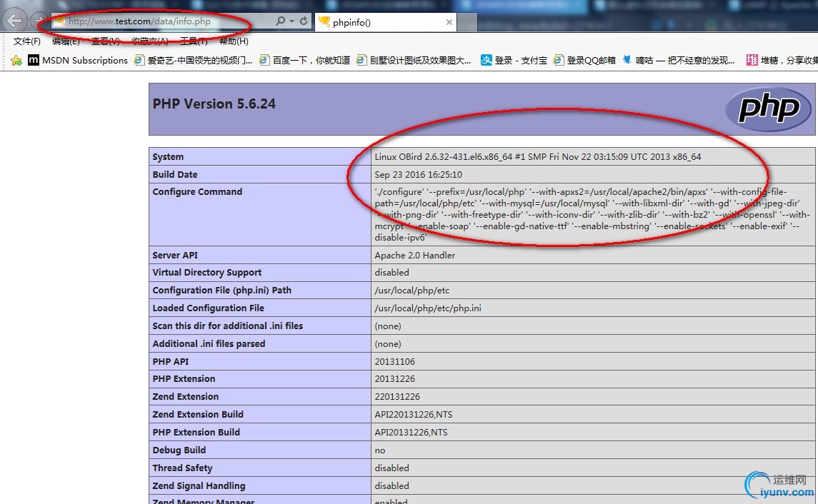Click the add-to-favorites star icon
Viewport: 818px width, 504px height.
16,61
